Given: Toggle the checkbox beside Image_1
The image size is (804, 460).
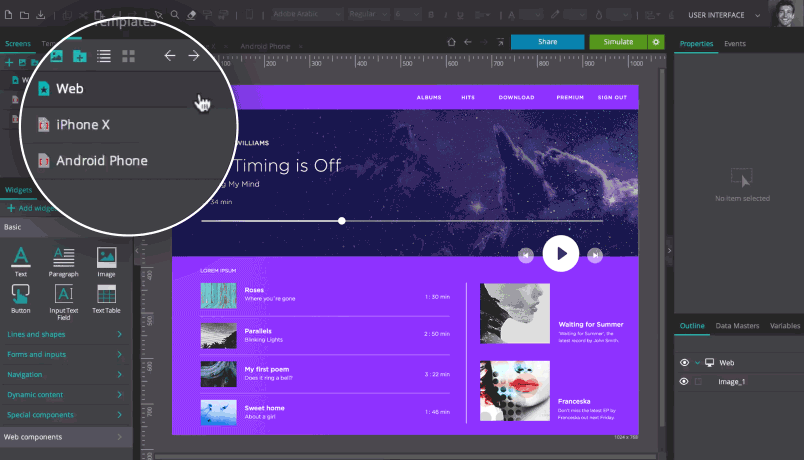Looking at the screenshot, I should [x=698, y=382].
